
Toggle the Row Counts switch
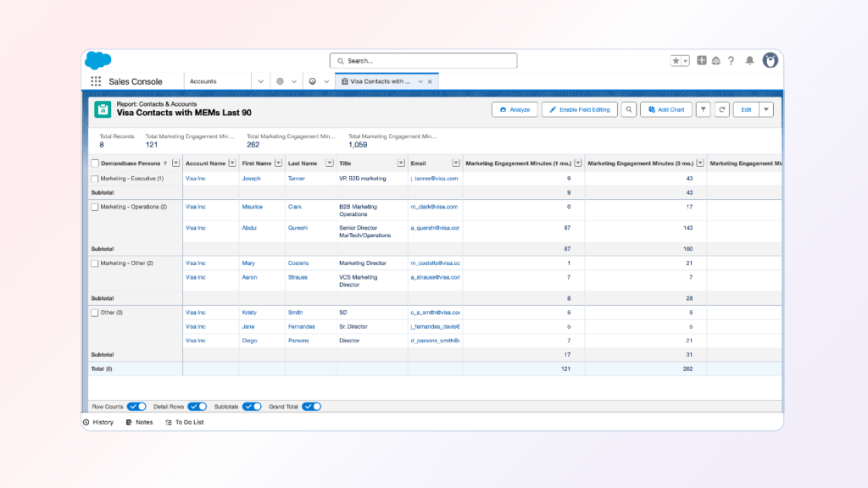point(136,407)
